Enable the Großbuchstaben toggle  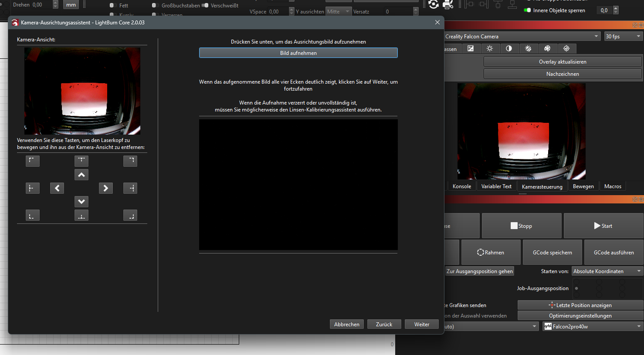click(155, 5)
